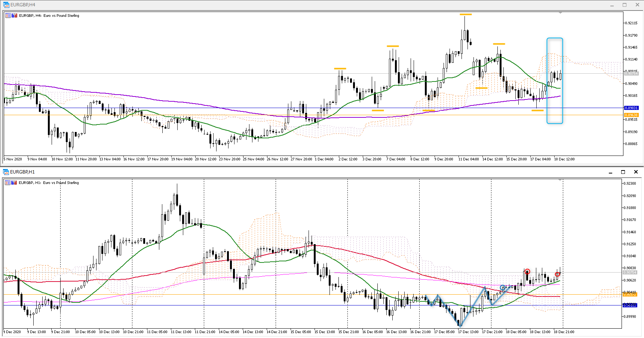Click the orange 0.90372 price label on H1
644x338 pixels.
[630, 295]
